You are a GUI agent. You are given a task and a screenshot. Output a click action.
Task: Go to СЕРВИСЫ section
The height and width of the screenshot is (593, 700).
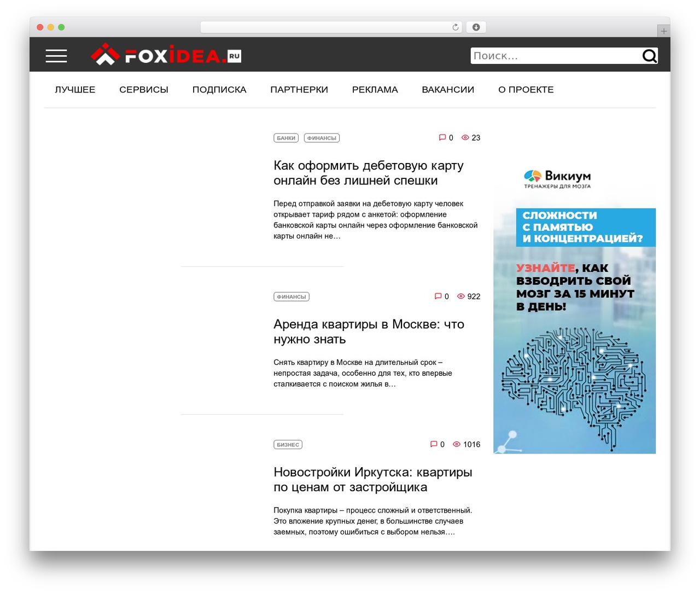point(144,90)
